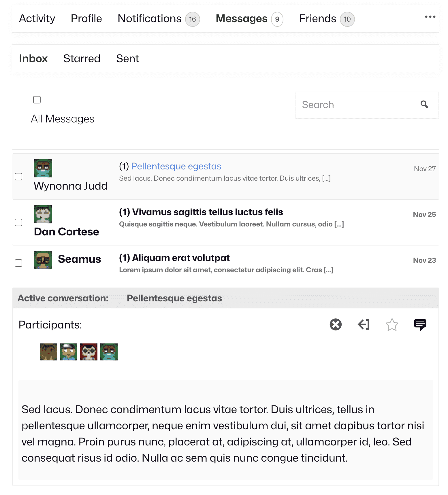Image resolution: width=448 pixels, height=495 pixels.
Task: Select the Wynonna Judd message checkbox
Action: coord(18,177)
